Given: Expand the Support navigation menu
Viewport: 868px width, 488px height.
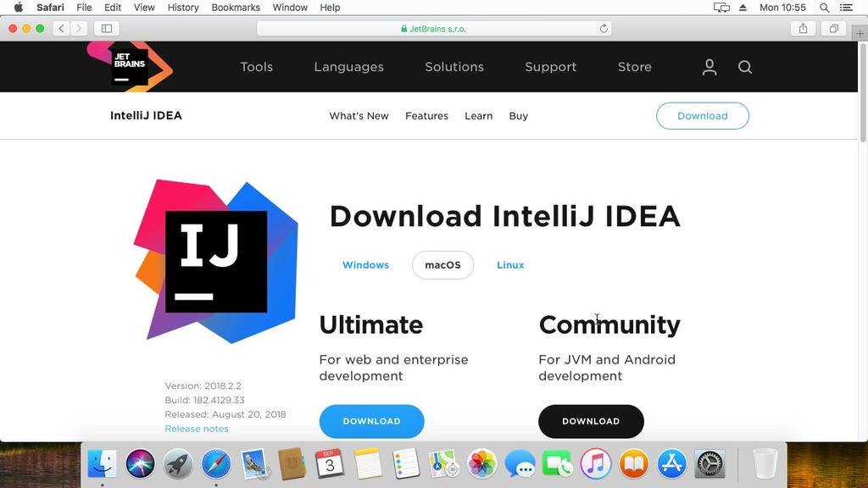Looking at the screenshot, I should pos(550,67).
